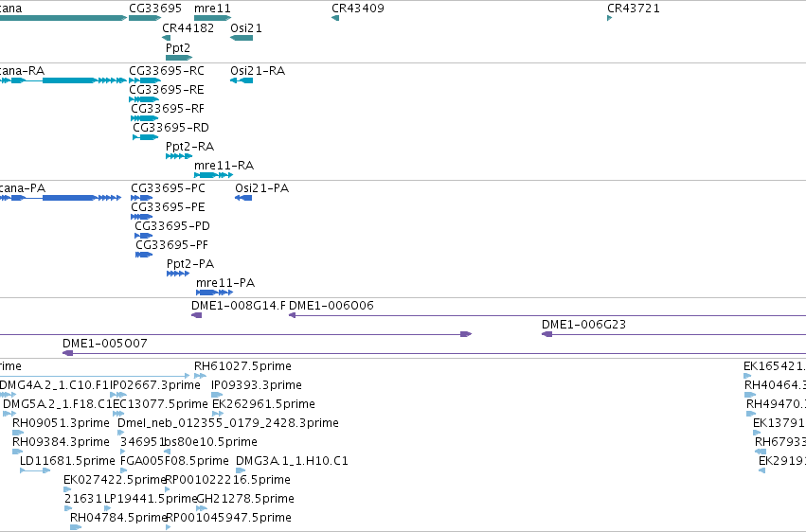This screenshot has width=806, height=532.
Task: Click the CG33695-RC transcript label
Action: (167, 71)
